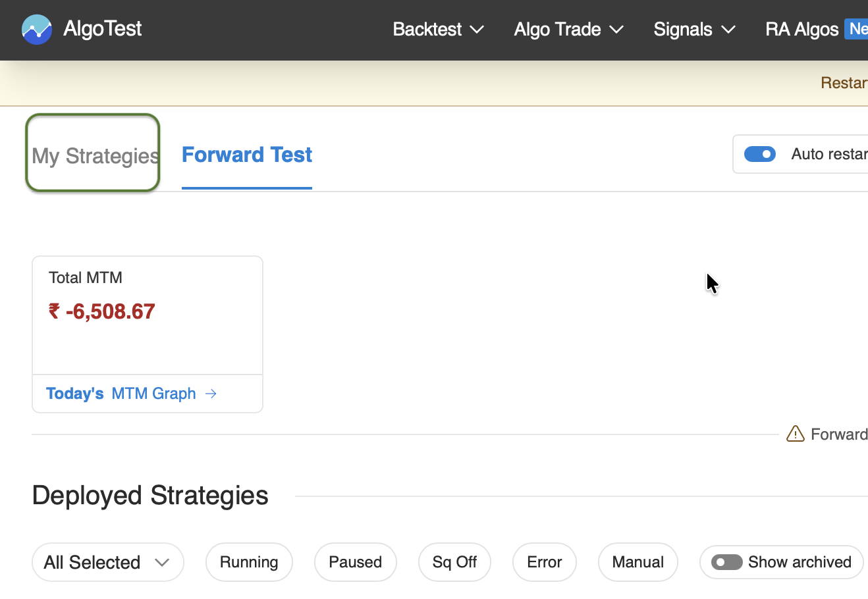Screen dimensions: 868x599
Task: Click the arrow icon next to MTM Graph
Action: coord(211,393)
